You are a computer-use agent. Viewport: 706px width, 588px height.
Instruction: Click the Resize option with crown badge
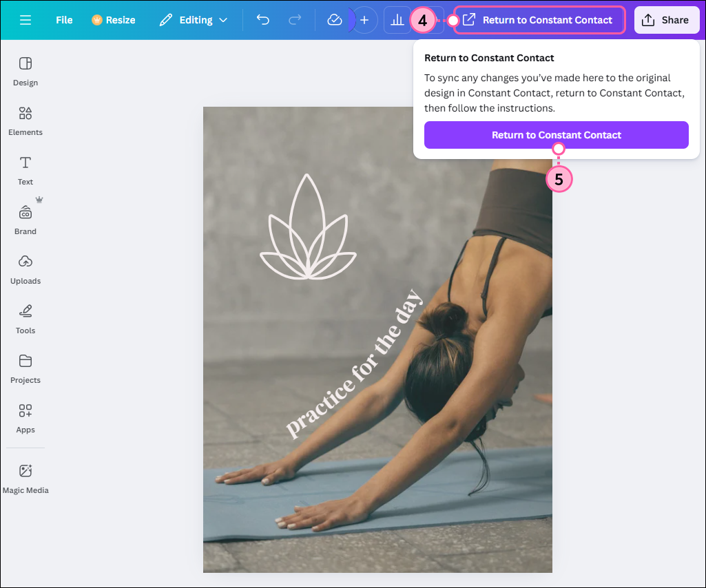tap(113, 20)
